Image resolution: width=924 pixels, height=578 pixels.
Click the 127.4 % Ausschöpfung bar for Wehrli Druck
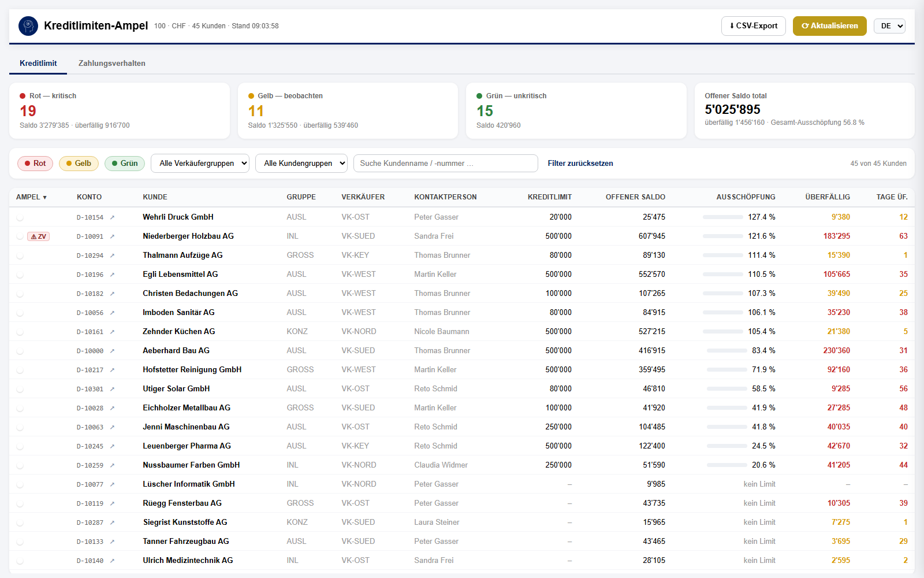pos(722,217)
